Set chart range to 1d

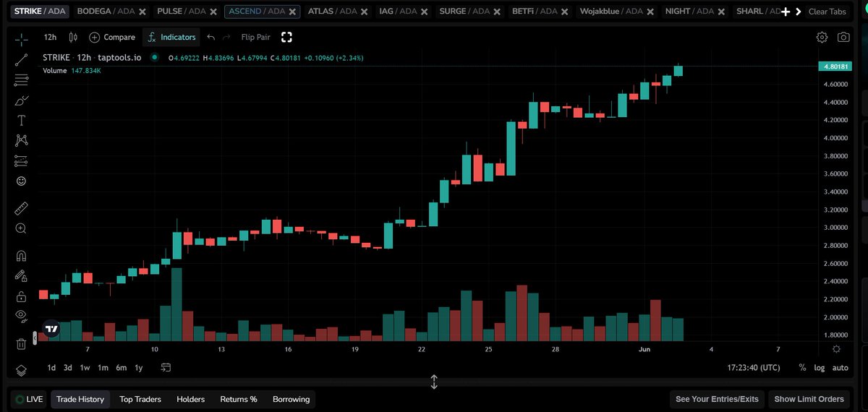click(x=51, y=367)
